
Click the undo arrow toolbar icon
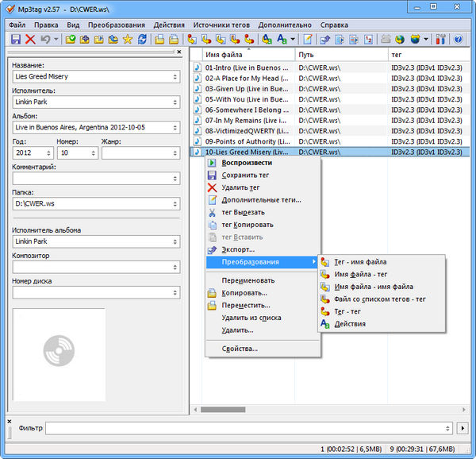(46, 39)
